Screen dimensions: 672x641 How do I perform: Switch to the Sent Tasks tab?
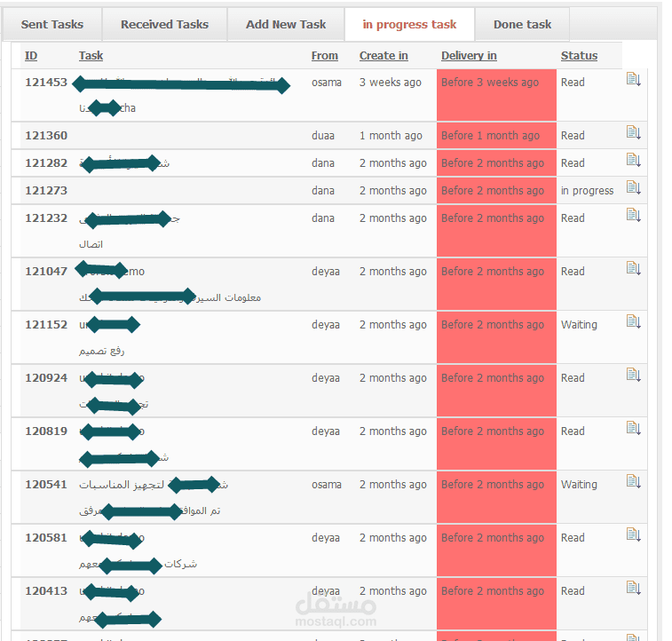coord(52,25)
